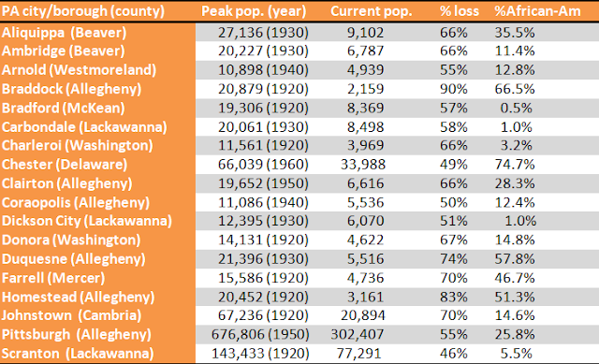Select the Johnstown (Cambria) row label
The image size is (599, 364).
pyautogui.click(x=71, y=315)
